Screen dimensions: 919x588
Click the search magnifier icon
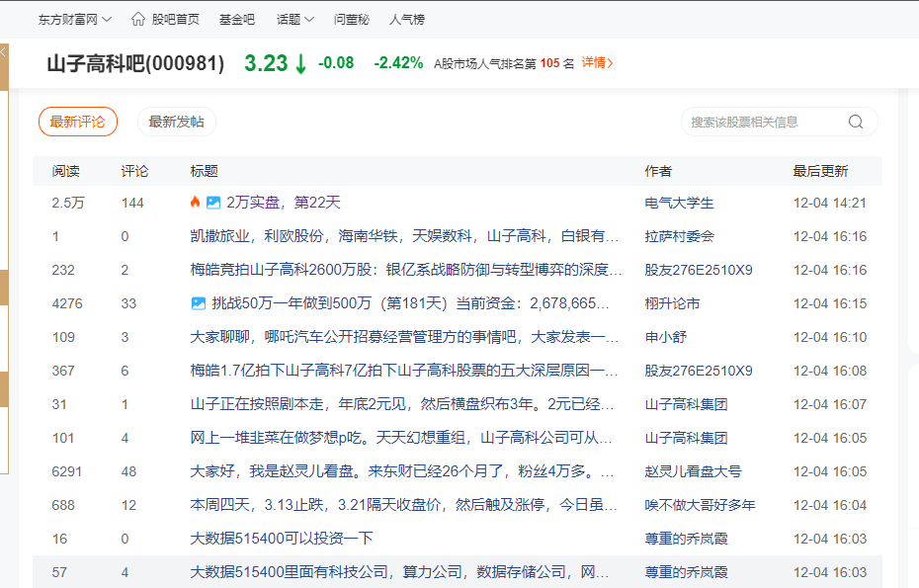coord(856,122)
